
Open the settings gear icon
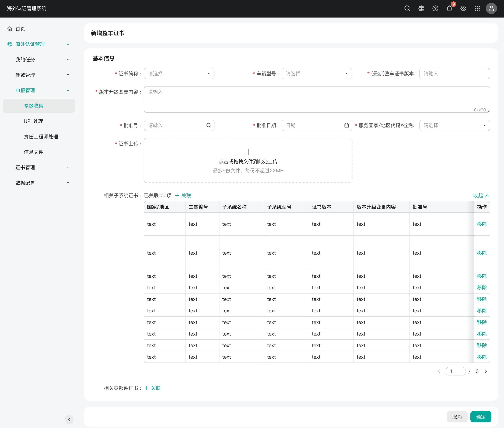coord(463,8)
